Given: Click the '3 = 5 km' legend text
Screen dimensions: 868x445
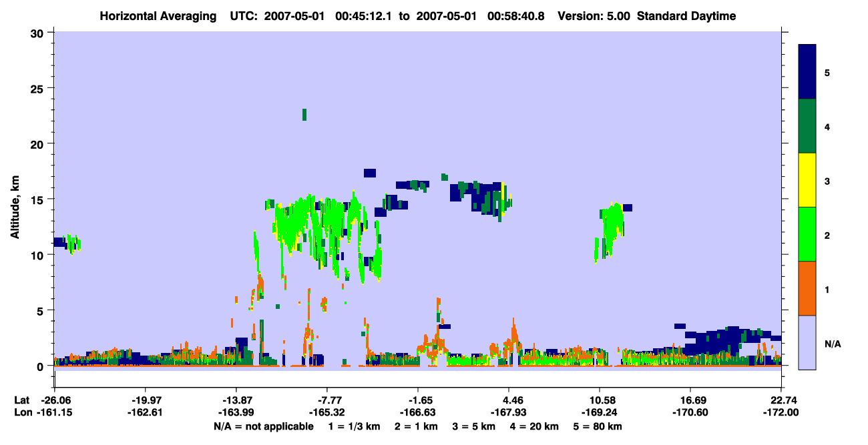Looking at the screenshot, I should point(474,426).
